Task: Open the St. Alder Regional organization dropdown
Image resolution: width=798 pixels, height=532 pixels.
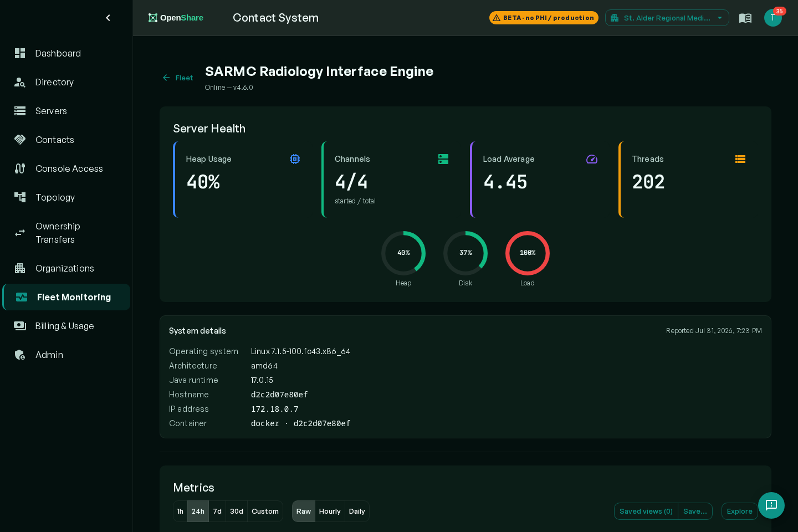Action: (x=667, y=18)
